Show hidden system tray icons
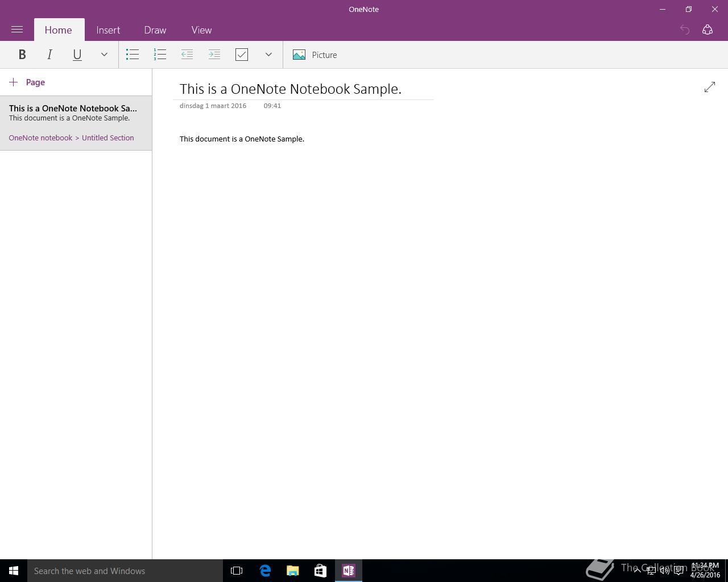This screenshot has height=582, width=728. pos(638,571)
